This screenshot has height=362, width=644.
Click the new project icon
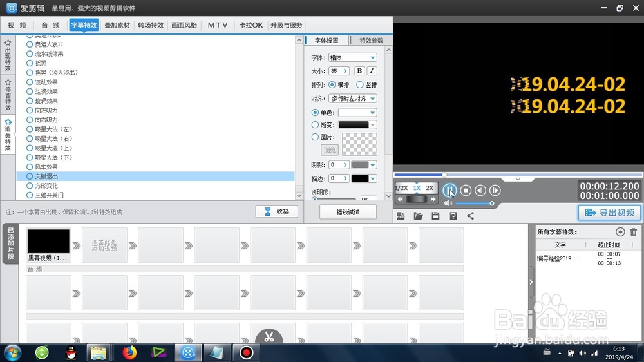pos(401,216)
